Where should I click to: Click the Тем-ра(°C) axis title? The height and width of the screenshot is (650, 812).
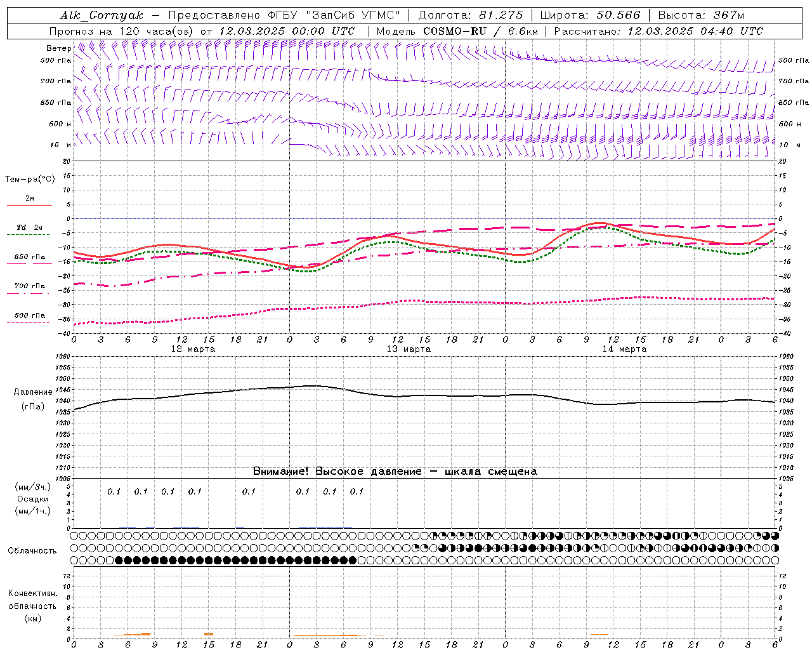30,179
